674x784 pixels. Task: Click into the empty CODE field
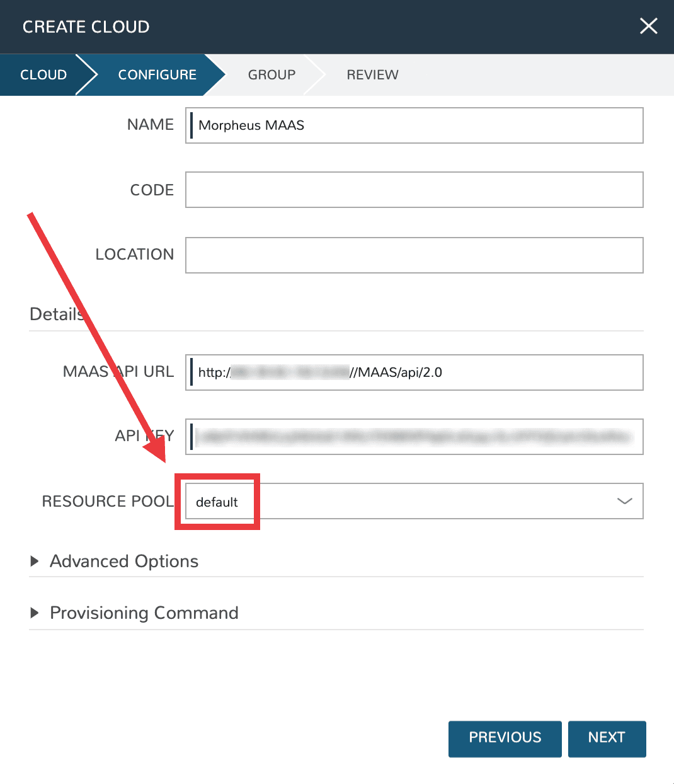414,190
